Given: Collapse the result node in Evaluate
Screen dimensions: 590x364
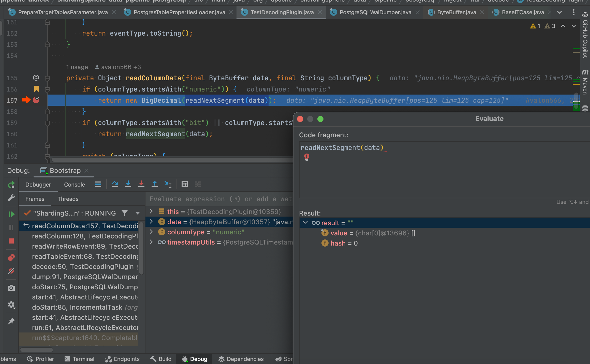Looking at the screenshot, I should click(x=305, y=223).
